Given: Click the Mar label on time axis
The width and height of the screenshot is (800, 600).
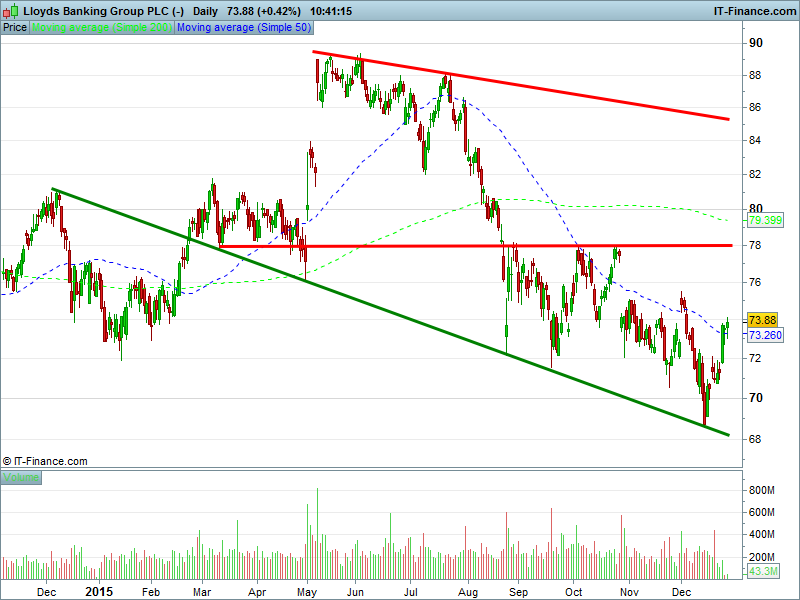Looking at the screenshot, I should [202, 592].
